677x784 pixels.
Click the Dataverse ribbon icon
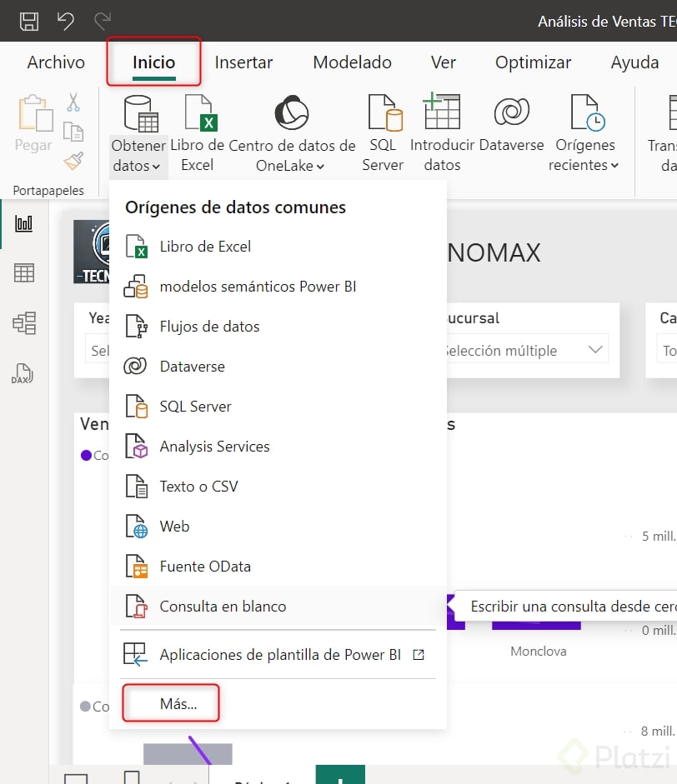point(511,111)
